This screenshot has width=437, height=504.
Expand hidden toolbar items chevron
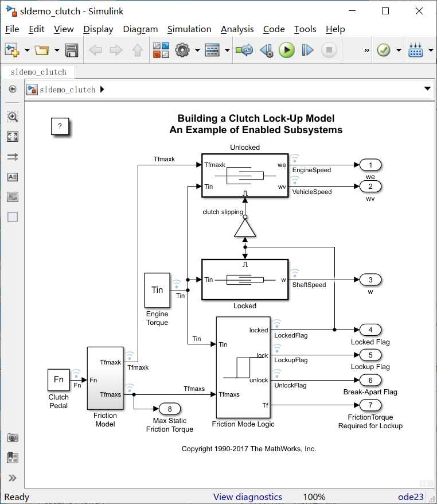pyautogui.click(x=366, y=50)
